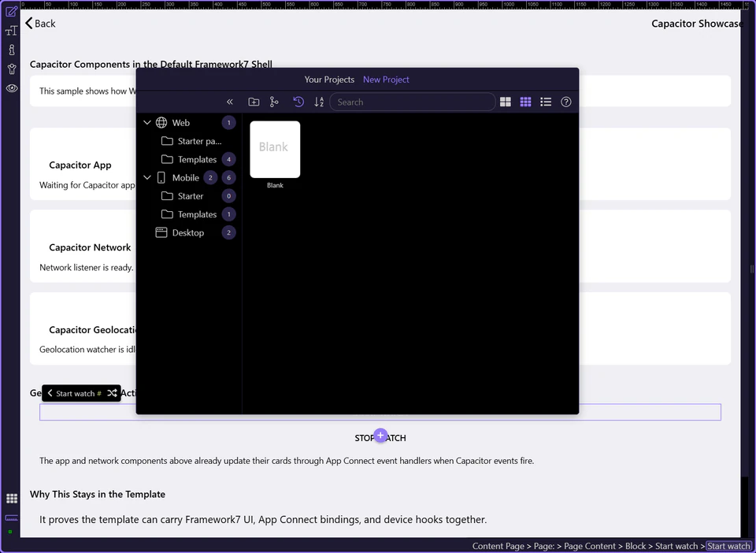Select the text size tool in sidebar

point(12,31)
